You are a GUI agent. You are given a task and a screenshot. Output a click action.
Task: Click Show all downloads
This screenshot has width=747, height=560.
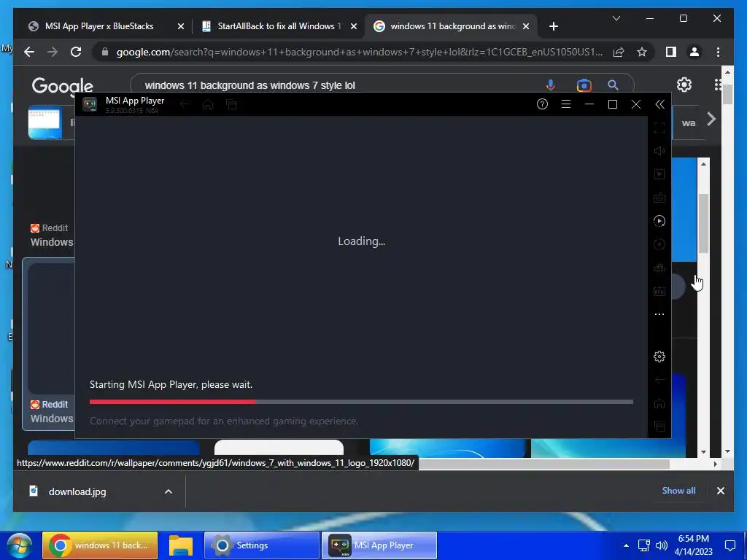(678, 491)
